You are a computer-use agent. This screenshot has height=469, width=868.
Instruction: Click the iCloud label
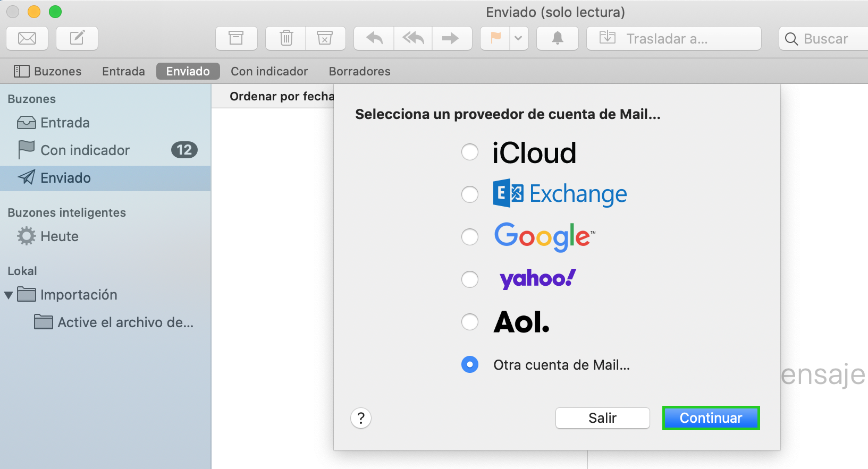(x=534, y=153)
